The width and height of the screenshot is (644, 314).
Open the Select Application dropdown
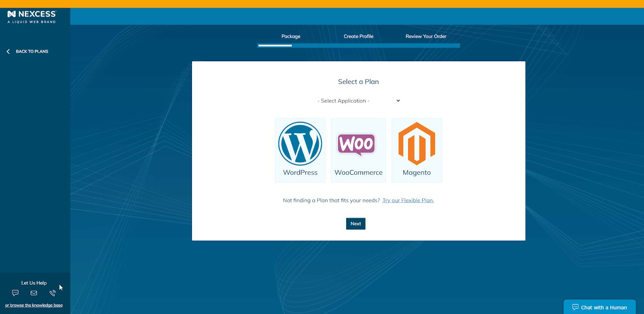click(x=358, y=101)
